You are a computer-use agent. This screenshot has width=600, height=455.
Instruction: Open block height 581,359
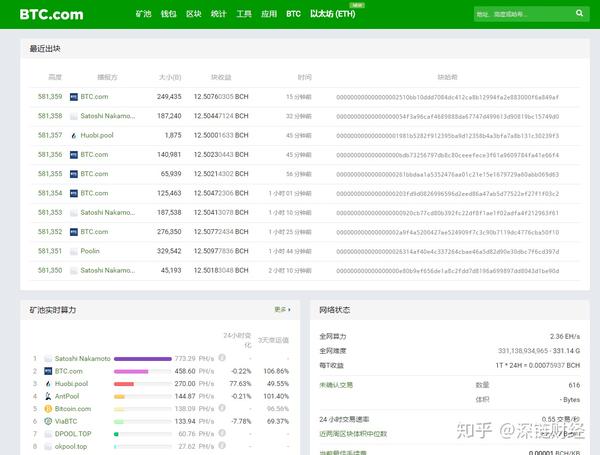(50, 97)
